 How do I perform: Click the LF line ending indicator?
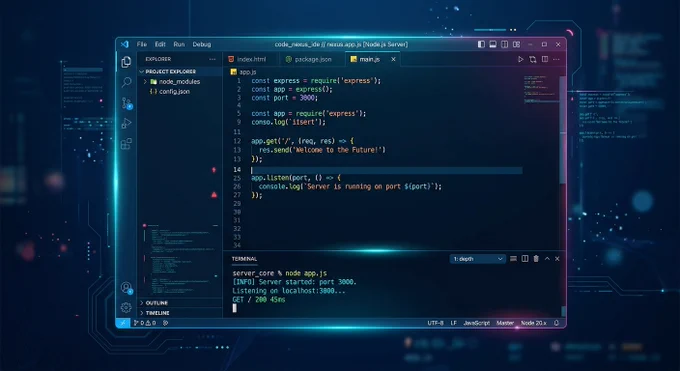coord(453,323)
